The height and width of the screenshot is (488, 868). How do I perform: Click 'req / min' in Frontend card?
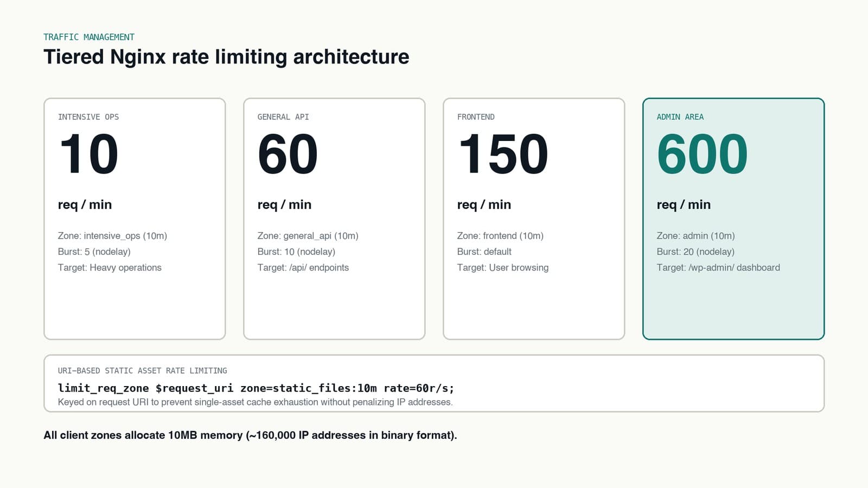click(x=484, y=204)
